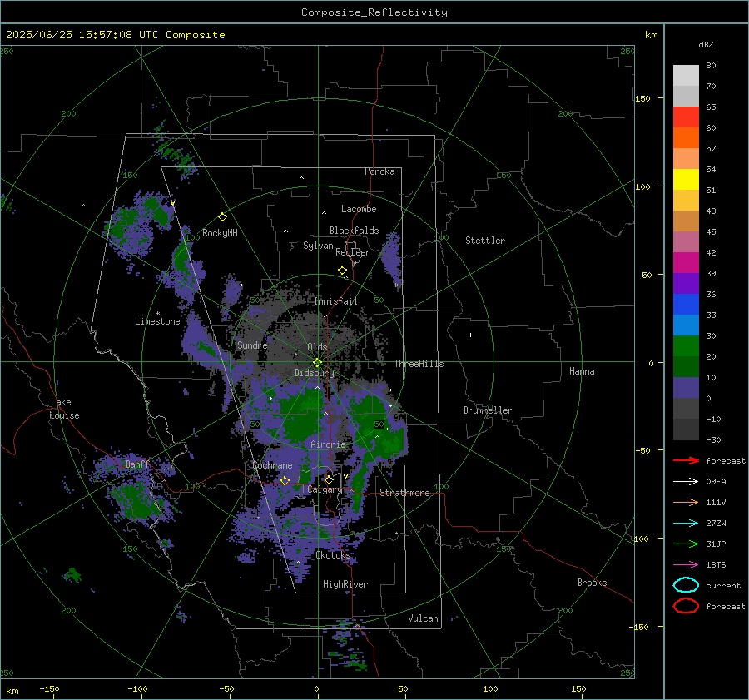Select the 80 dBZ light gray swatch
Screen dimensions: 749x700
(686, 76)
